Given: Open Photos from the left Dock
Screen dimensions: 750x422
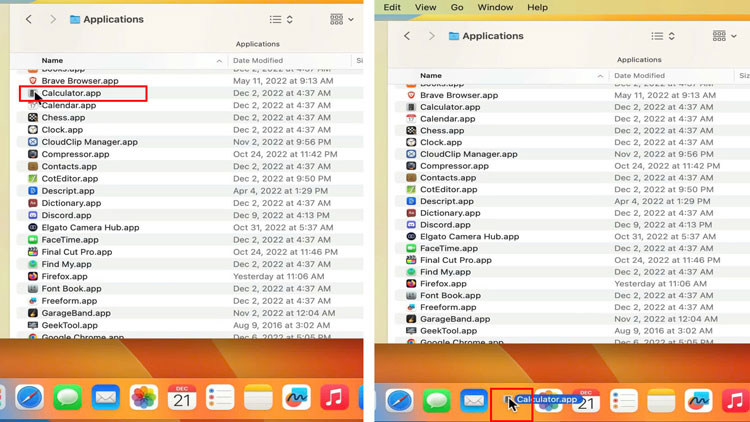Looking at the screenshot, I should pyautogui.click(x=143, y=397).
